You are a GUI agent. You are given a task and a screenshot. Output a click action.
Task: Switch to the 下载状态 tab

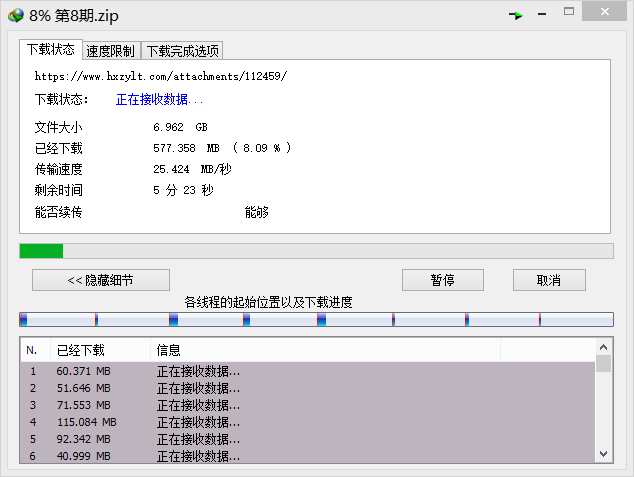click(x=49, y=49)
